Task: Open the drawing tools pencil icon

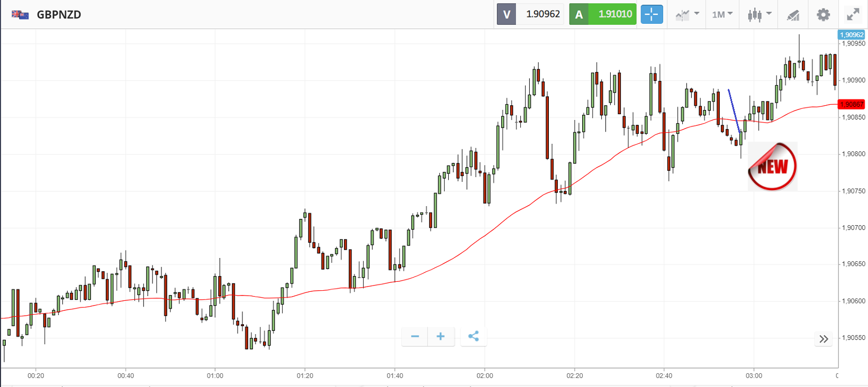Action: tap(793, 15)
